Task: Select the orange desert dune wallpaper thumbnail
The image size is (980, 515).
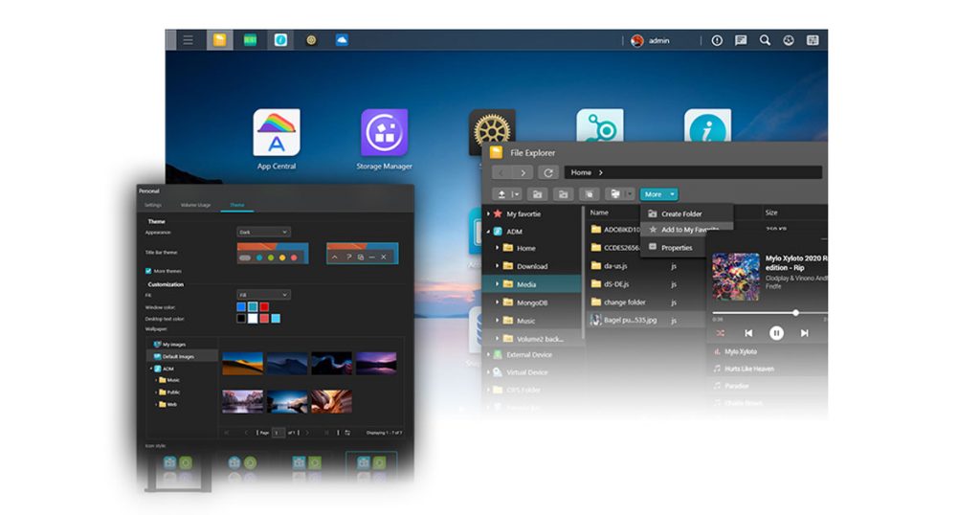Action: (x=242, y=363)
